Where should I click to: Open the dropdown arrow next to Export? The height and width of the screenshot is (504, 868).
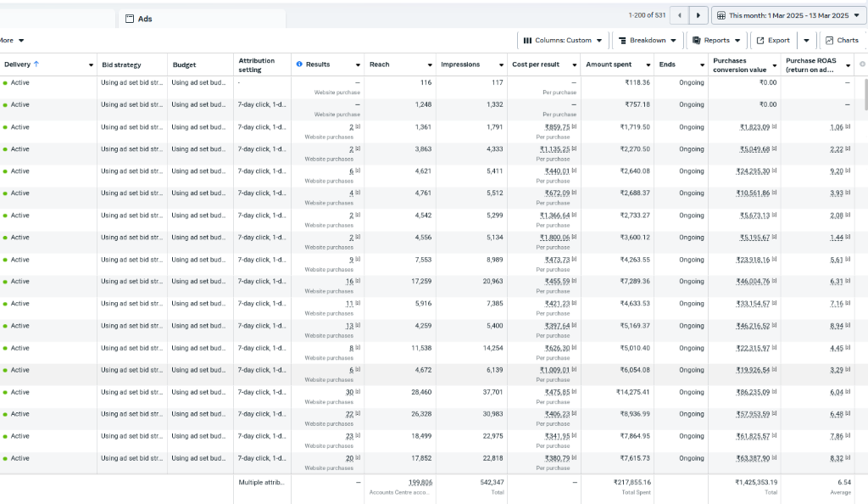coord(805,40)
